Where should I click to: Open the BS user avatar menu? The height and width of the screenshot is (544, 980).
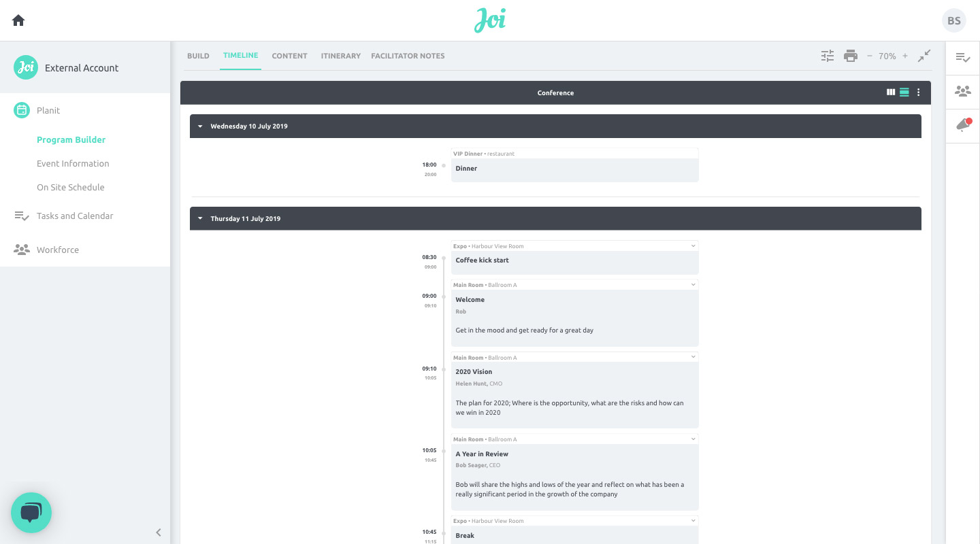click(954, 20)
